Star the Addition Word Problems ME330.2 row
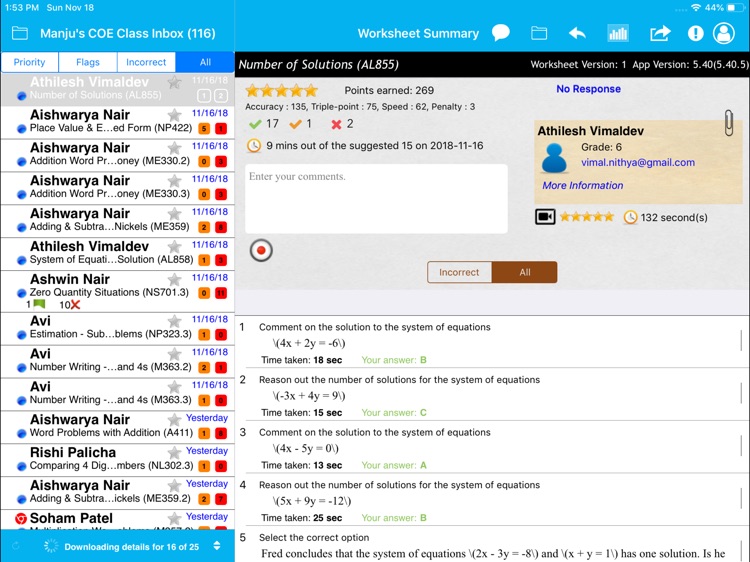The image size is (750, 562). pos(175,148)
